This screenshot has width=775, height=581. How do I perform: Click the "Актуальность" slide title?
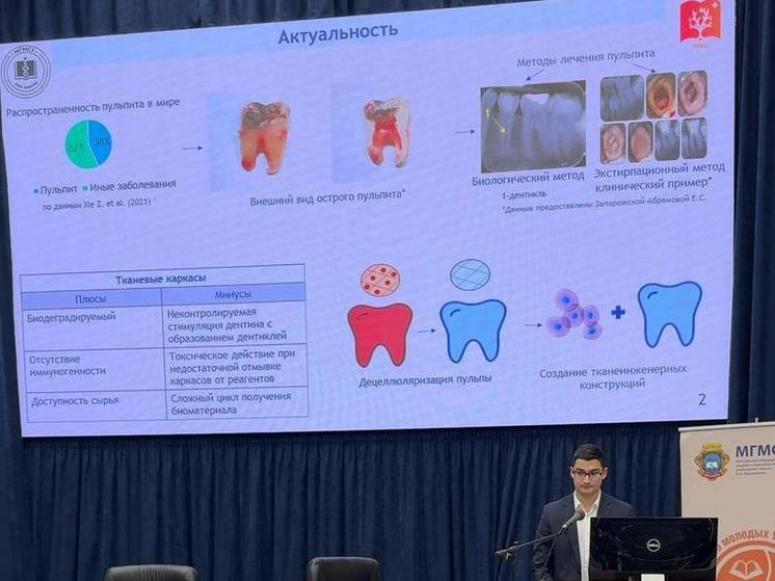point(338,32)
